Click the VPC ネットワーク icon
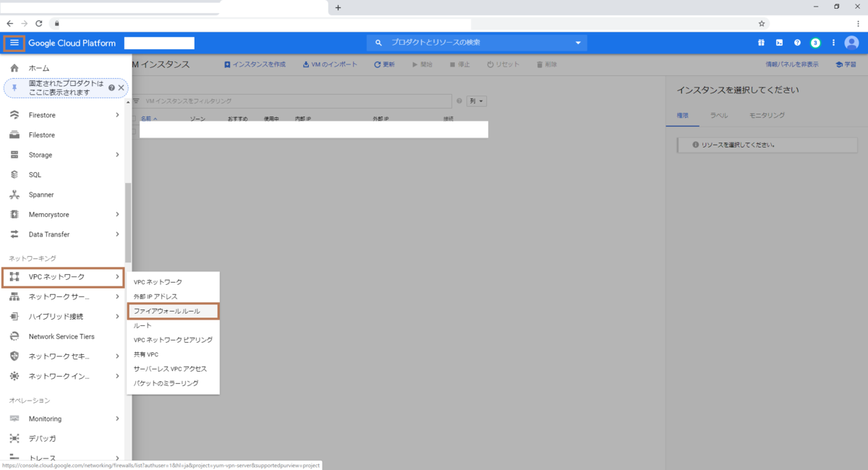868x470 pixels. click(x=14, y=277)
